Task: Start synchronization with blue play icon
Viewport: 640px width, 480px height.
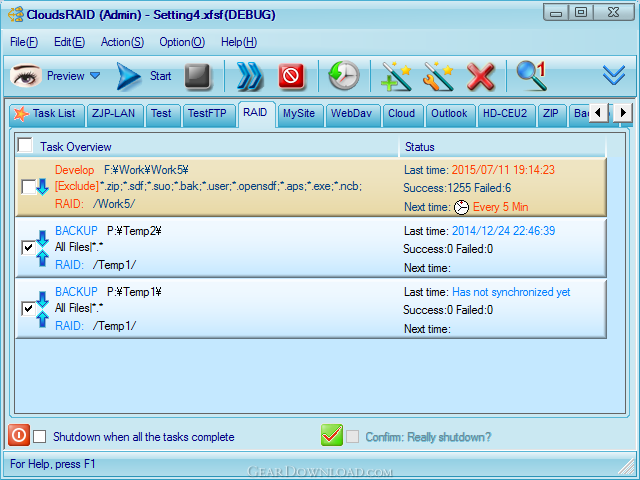Action: click(x=129, y=76)
